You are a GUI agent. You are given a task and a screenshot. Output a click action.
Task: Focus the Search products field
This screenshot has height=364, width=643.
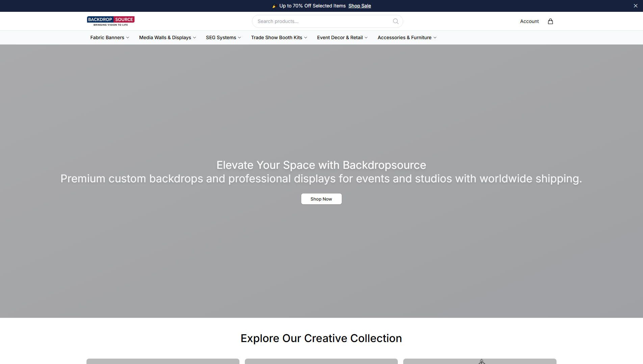tap(327, 21)
